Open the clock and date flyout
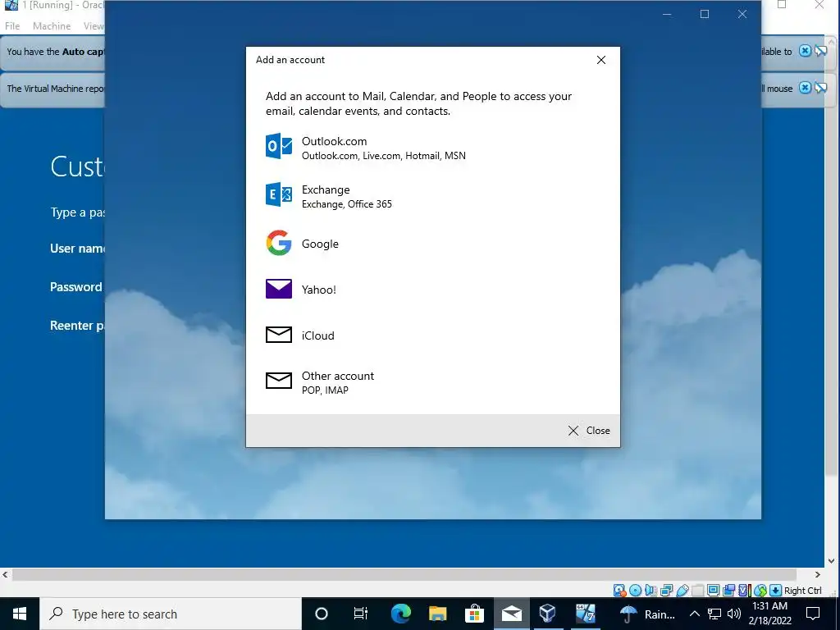The width and height of the screenshot is (840, 630). pyautogui.click(x=769, y=614)
